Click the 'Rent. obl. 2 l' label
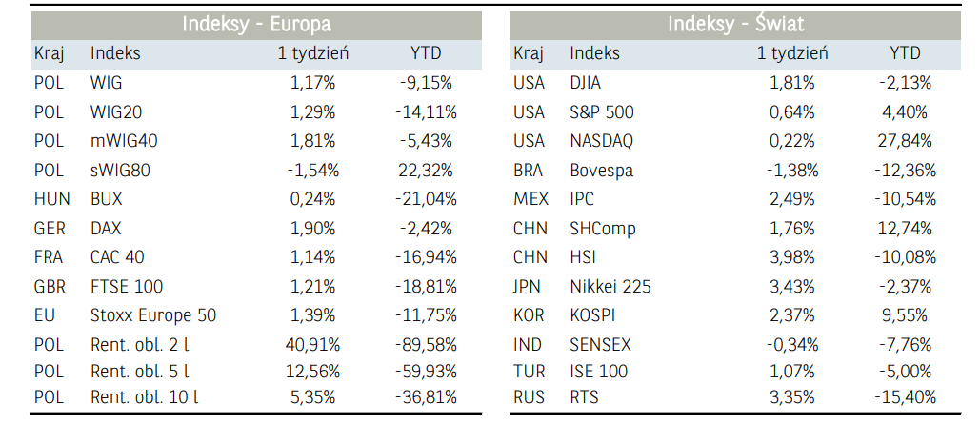The width and height of the screenshot is (980, 445). click(139, 345)
